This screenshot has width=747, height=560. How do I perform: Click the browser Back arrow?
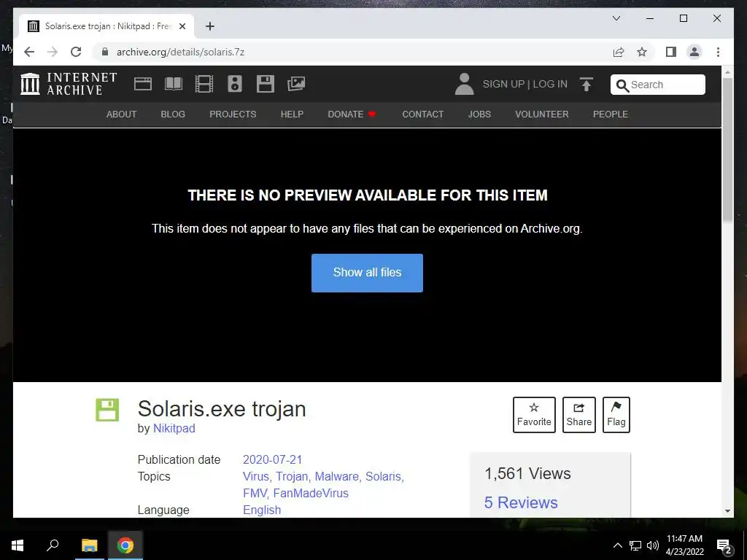tap(29, 52)
